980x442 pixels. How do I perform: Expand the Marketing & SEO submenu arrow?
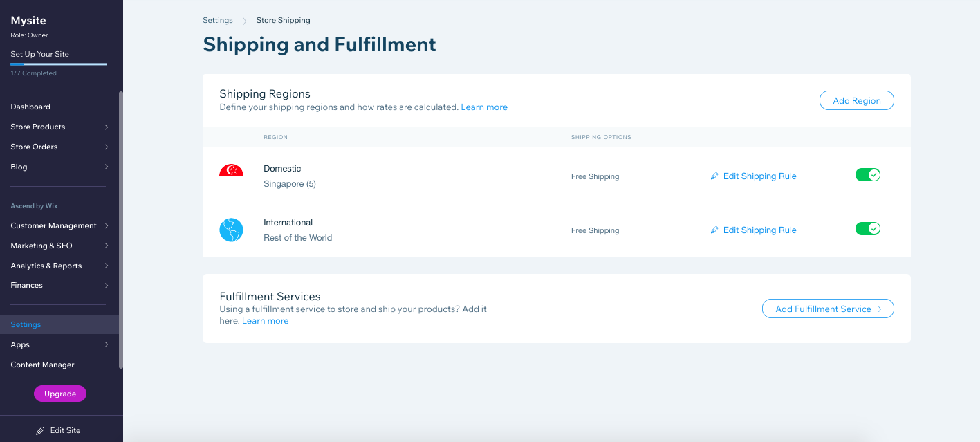(107, 246)
